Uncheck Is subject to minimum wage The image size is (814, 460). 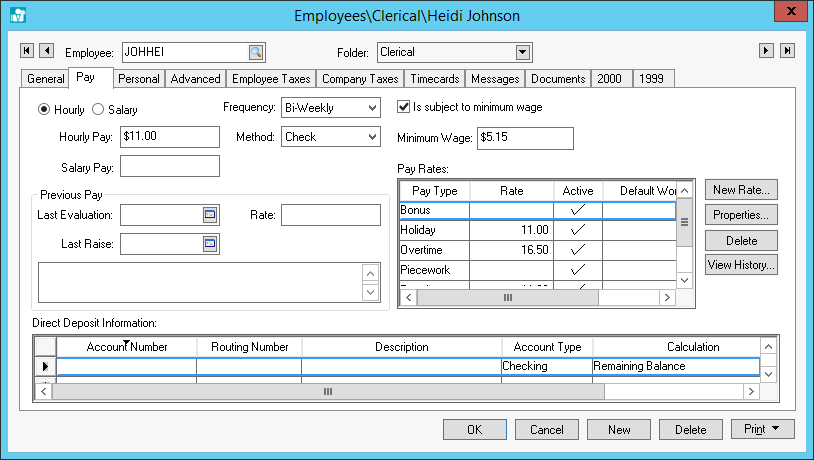[x=404, y=107]
